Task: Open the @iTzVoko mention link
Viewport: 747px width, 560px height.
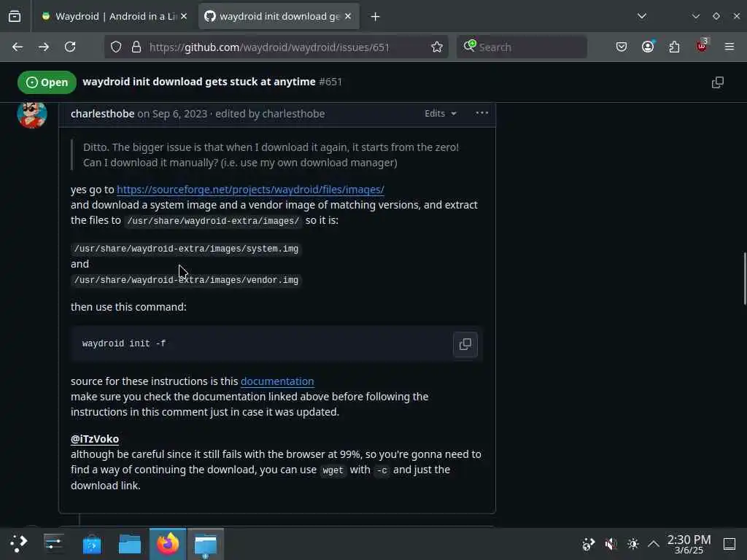Action: coord(95,439)
